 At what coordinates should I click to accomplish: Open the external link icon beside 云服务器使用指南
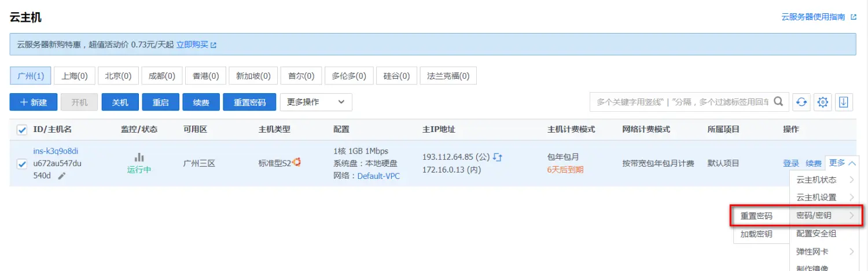(x=854, y=17)
